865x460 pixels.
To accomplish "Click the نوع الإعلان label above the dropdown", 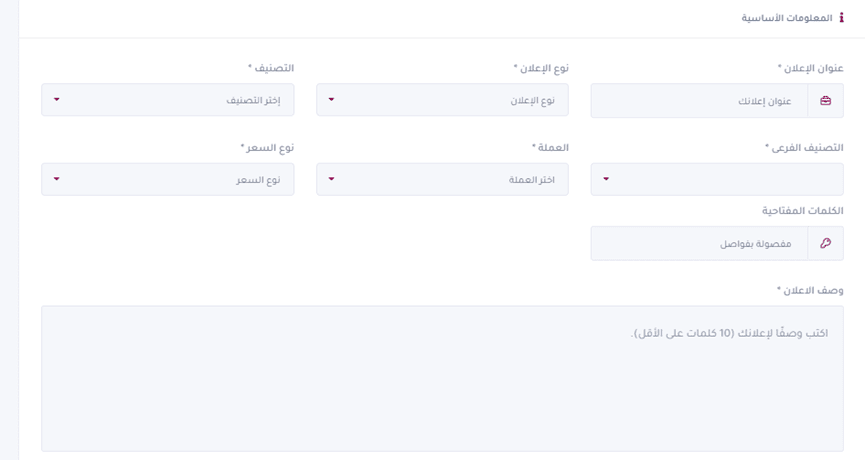I will point(541,68).
